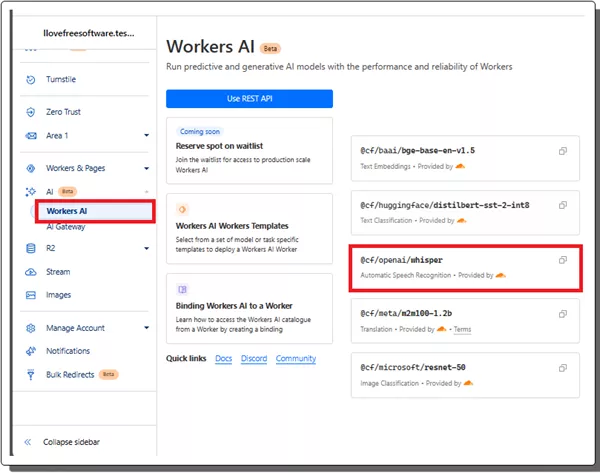Viewport: 600px width, 473px height.
Task: Expand the Area 1 menu arrow
Action: pyautogui.click(x=147, y=135)
